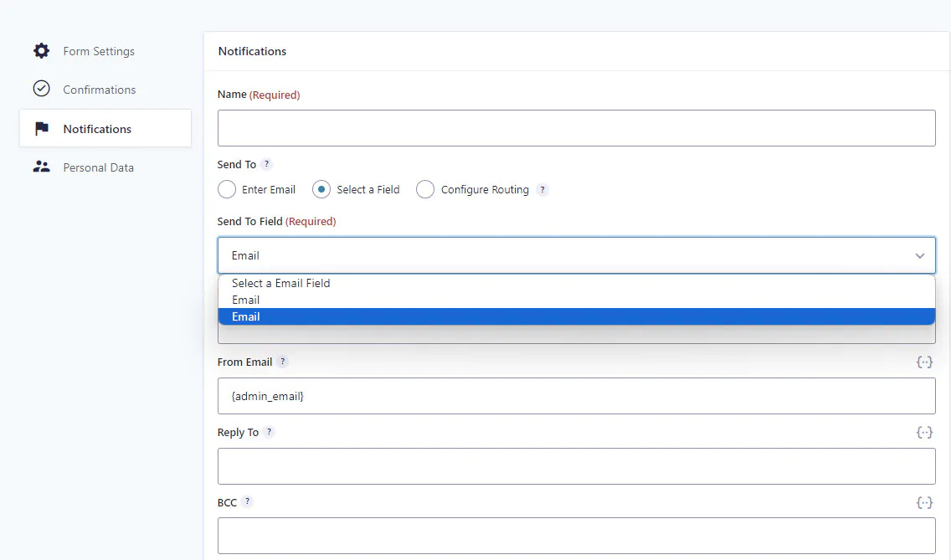Enable the Configure Routing radio option

tap(425, 190)
